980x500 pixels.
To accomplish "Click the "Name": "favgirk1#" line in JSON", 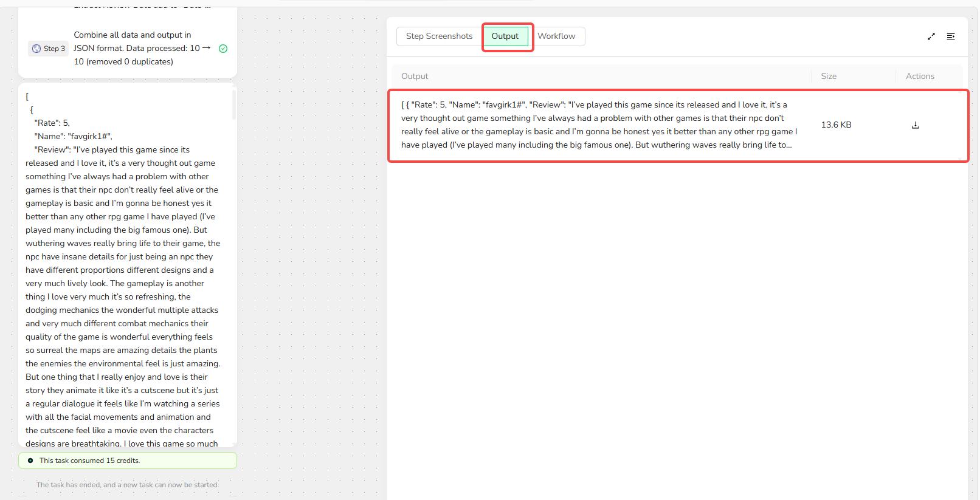I will 73,136.
